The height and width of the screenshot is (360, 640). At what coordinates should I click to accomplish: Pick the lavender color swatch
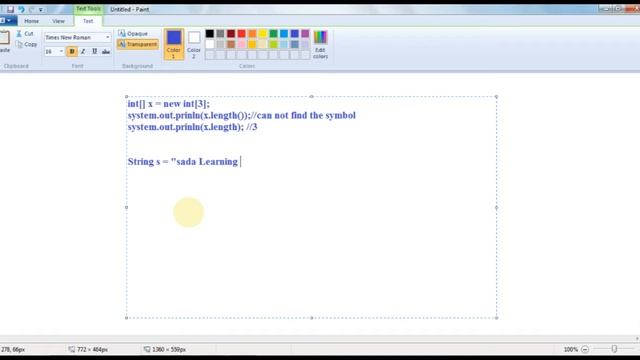pyautogui.click(x=305, y=44)
